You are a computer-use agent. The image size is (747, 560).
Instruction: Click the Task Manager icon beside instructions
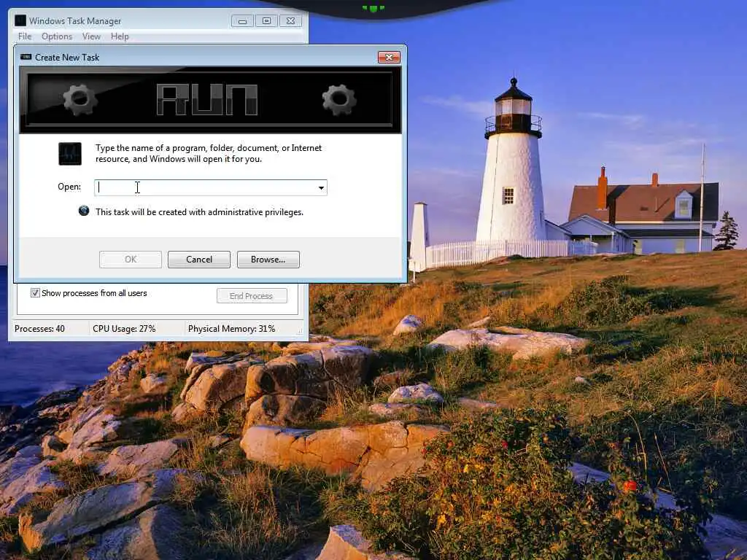[70, 154]
